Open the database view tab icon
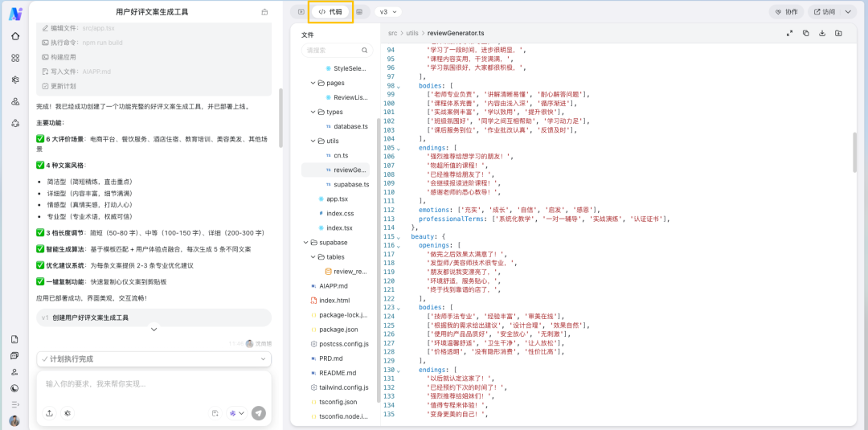 pos(359,12)
